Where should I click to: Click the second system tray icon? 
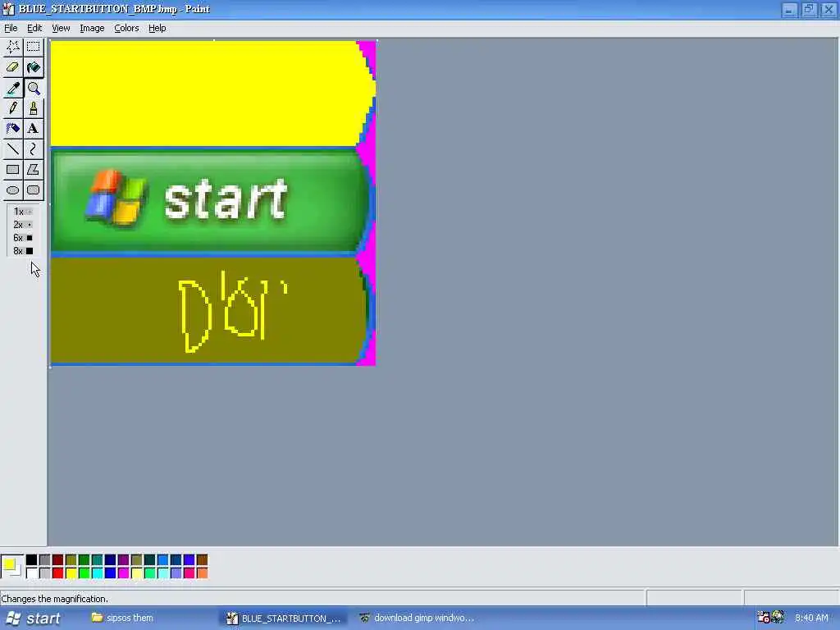[x=778, y=617]
